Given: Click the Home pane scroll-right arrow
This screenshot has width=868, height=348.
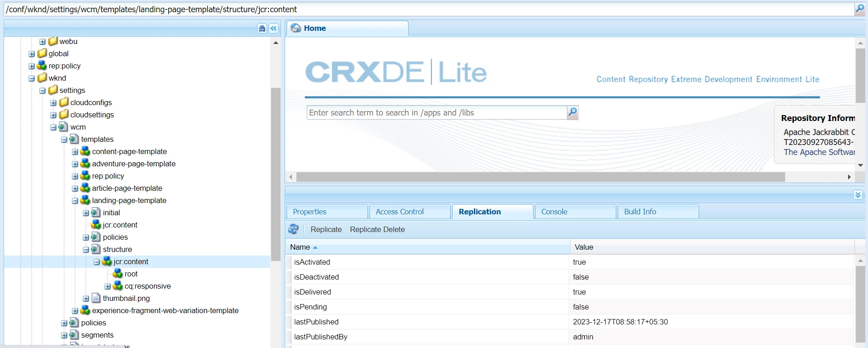Looking at the screenshot, I should click(x=849, y=177).
